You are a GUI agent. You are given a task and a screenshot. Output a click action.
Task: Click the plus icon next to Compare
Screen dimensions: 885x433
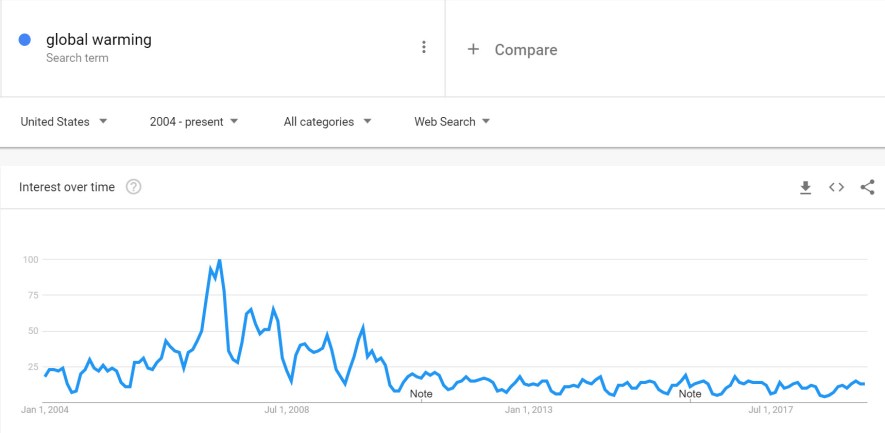coord(473,50)
